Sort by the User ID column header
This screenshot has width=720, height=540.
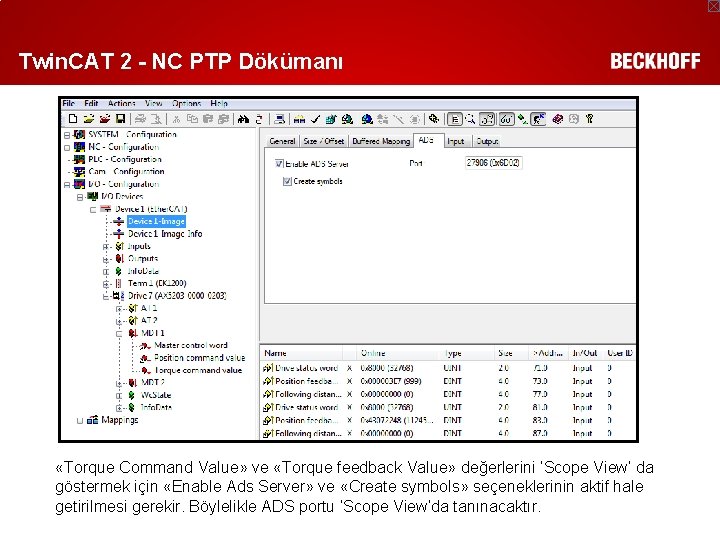(x=619, y=353)
